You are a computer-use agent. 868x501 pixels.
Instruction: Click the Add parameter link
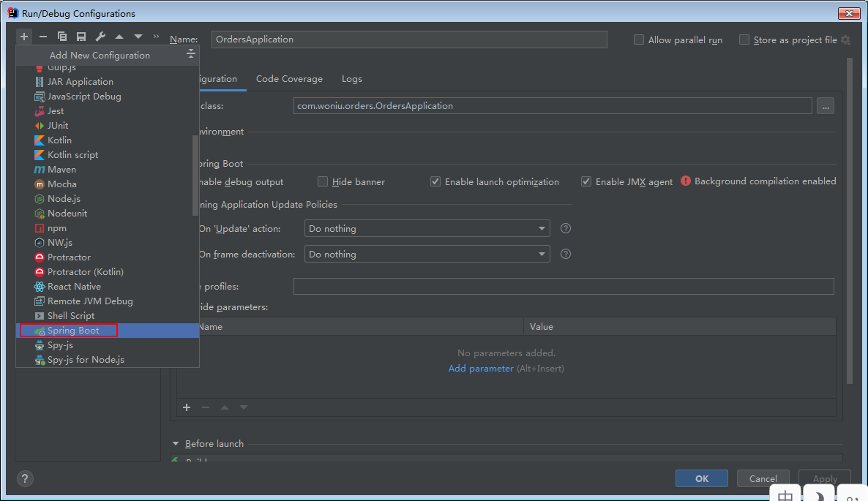[x=481, y=369]
